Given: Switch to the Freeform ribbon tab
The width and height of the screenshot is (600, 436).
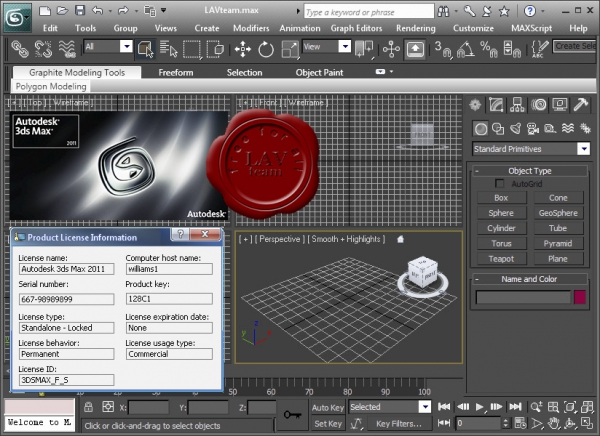Looking at the screenshot, I should point(176,72).
